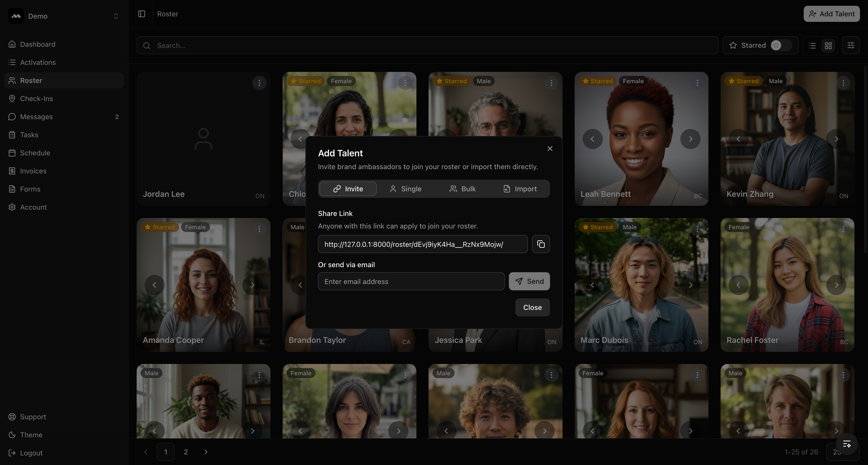
Task: Click the Send button
Action: click(x=529, y=281)
